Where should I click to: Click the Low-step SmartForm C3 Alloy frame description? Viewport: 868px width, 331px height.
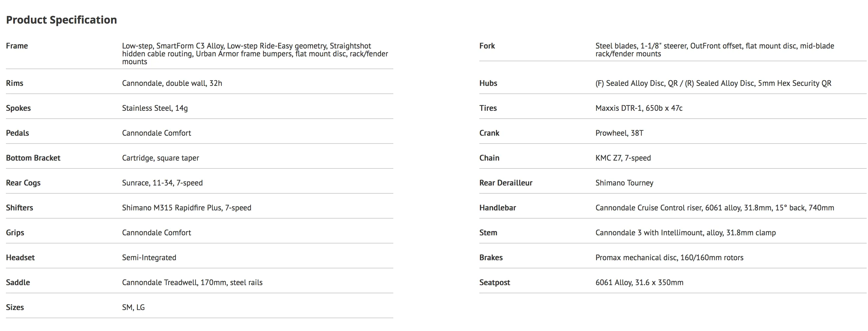[255, 53]
